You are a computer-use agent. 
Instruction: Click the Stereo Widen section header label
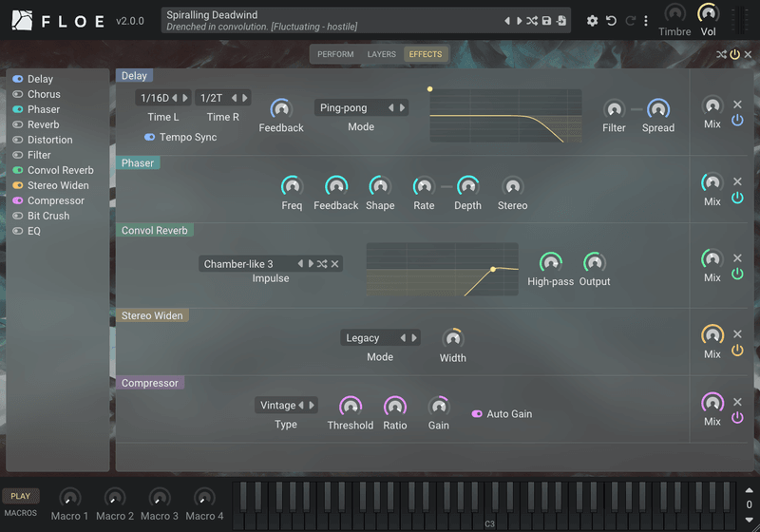point(152,315)
